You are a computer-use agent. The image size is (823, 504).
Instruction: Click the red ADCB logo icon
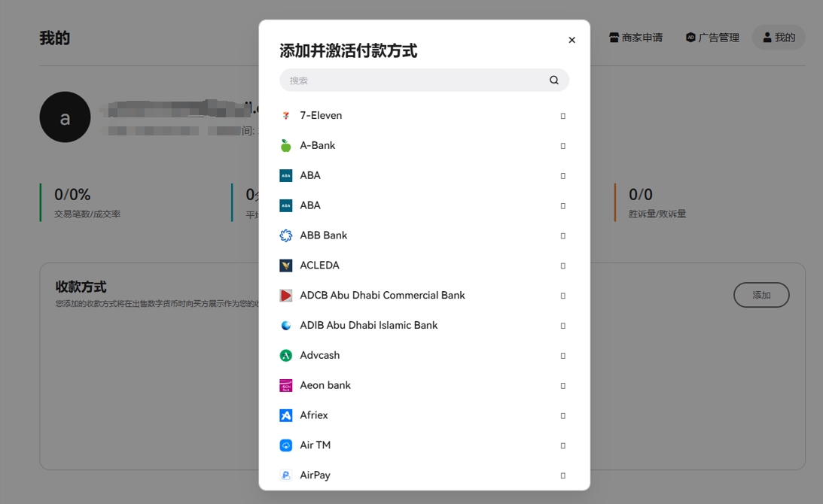pyautogui.click(x=285, y=296)
